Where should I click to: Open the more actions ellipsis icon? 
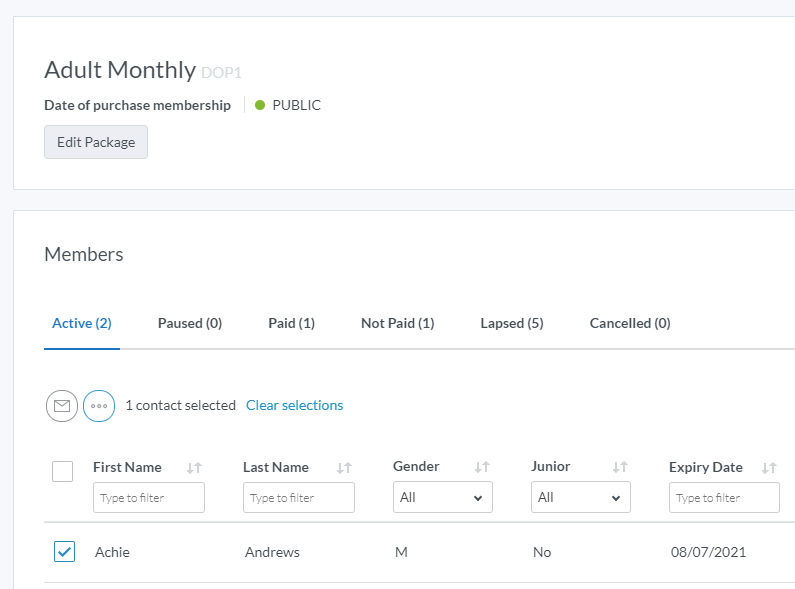[99, 406]
